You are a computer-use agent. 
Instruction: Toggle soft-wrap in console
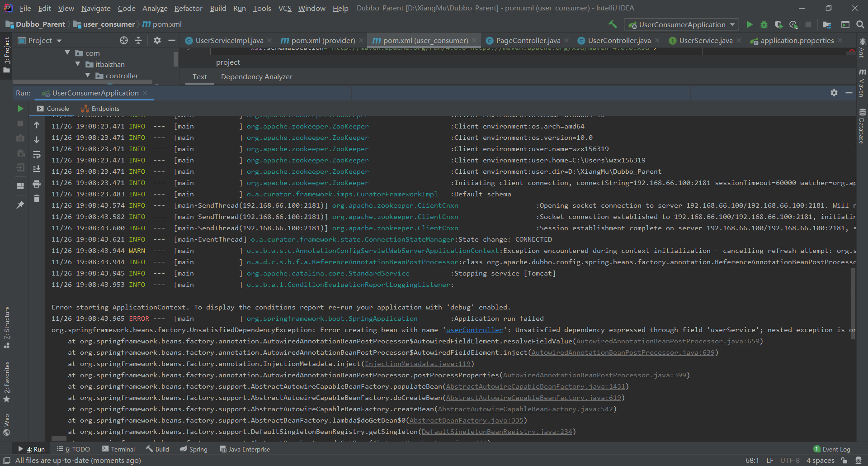pos(37,154)
